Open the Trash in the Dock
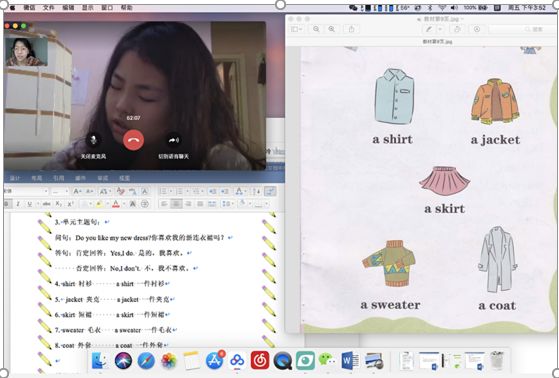 click(497, 361)
